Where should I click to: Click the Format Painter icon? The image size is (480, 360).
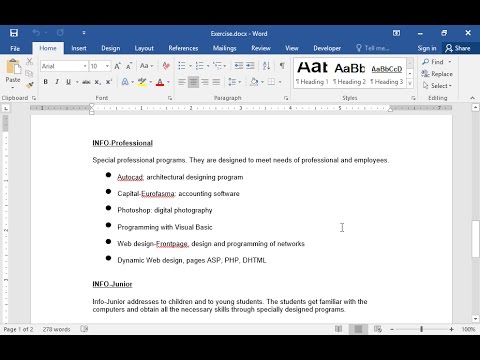pyautogui.click(x=30, y=86)
